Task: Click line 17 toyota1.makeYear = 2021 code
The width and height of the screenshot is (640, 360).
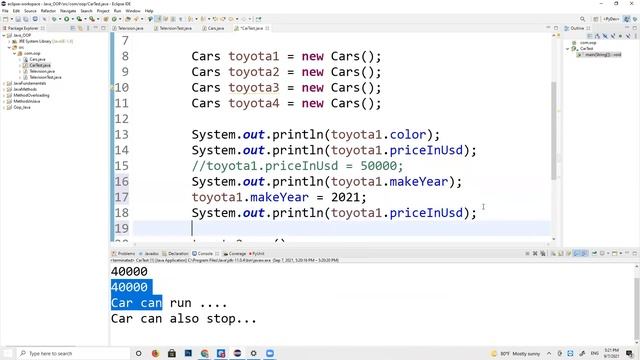Action: click(279, 198)
